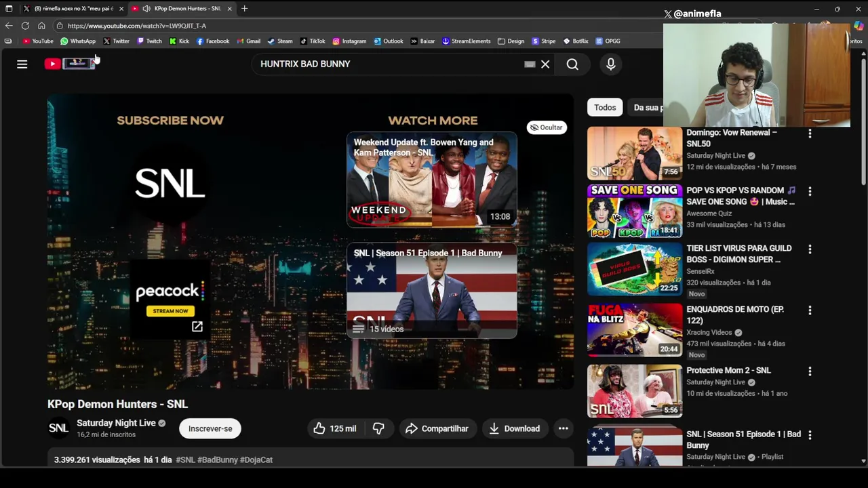This screenshot has width=868, height=488.
Task: Close the KPop Demon Hunters tab
Action: coord(230,9)
